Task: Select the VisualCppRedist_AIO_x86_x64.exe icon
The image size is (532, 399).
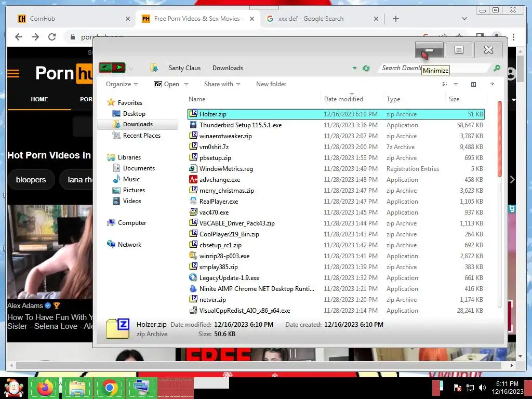Action: (x=193, y=311)
